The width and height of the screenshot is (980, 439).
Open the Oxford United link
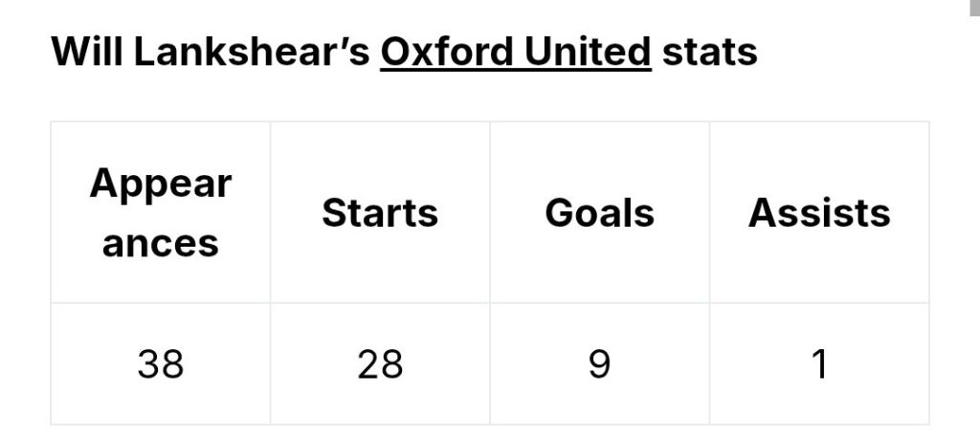516,52
